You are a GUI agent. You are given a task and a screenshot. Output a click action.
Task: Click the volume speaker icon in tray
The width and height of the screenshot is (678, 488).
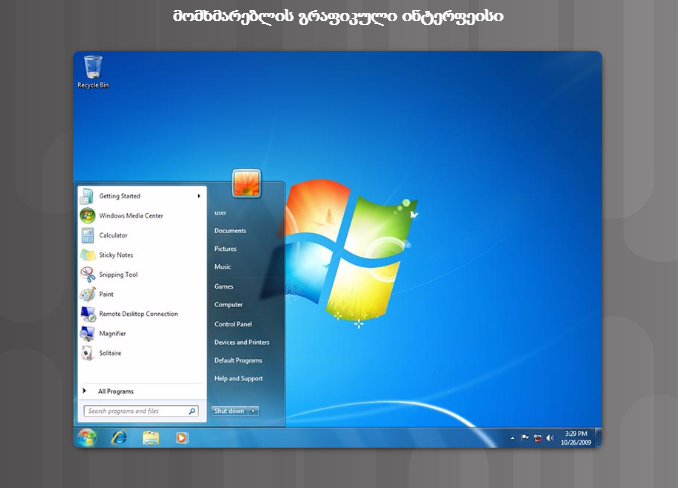pos(549,438)
